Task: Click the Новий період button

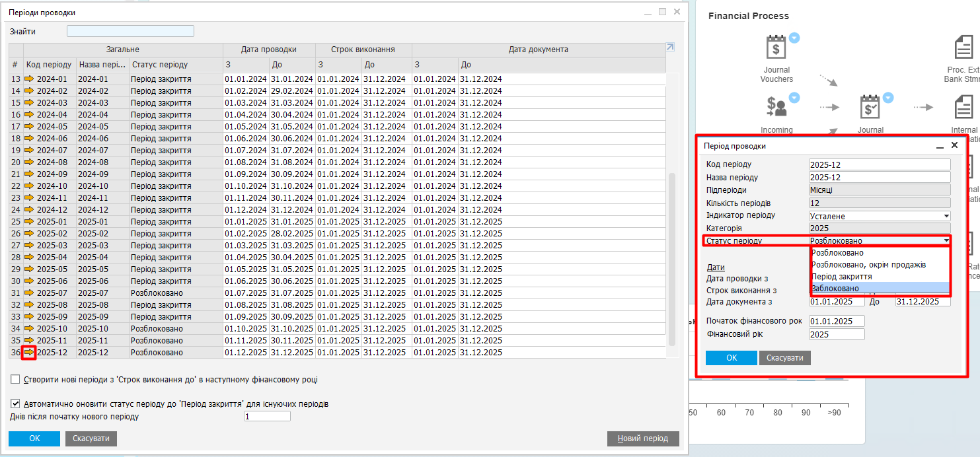Action: 642,439
